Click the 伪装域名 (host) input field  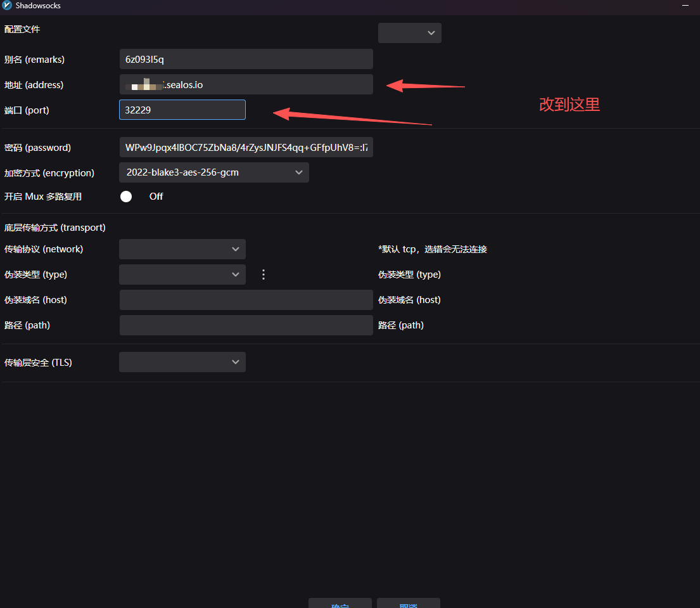tap(246, 300)
